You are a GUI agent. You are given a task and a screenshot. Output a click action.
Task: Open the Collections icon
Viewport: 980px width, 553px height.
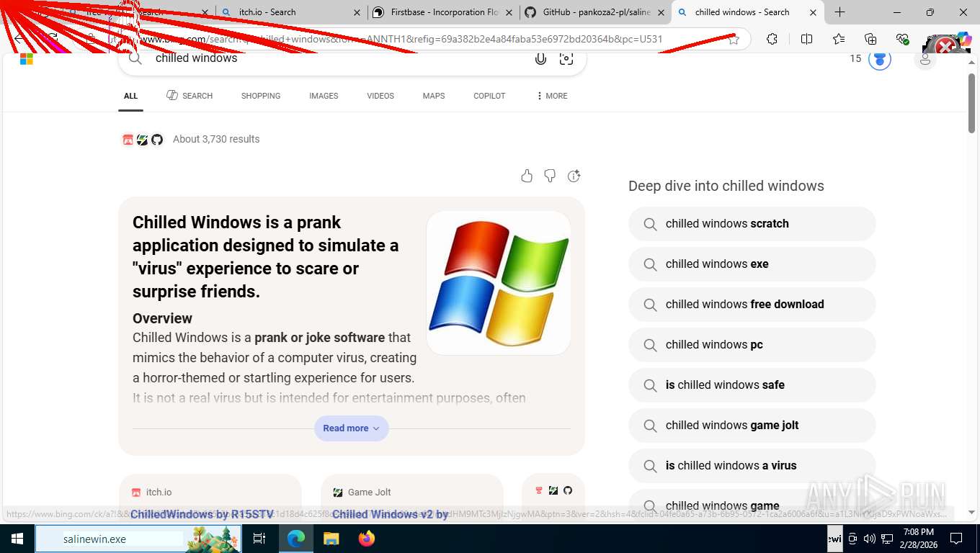[870, 40]
